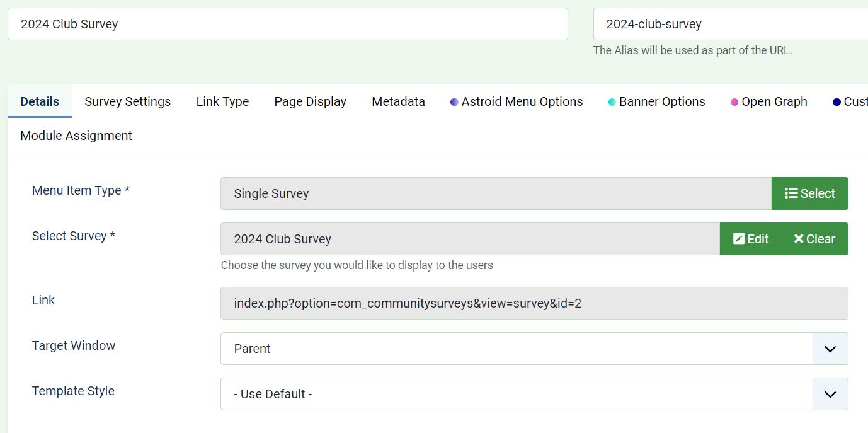This screenshot has height=433, width=868.
Task: Click the Details tab
Action: pos(40,101)
